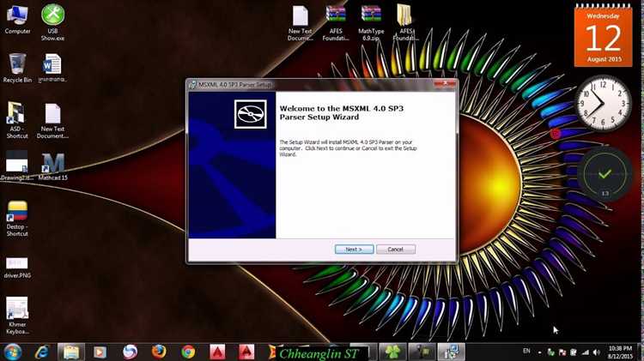Open the network signal tray icon

pos(586,352)
